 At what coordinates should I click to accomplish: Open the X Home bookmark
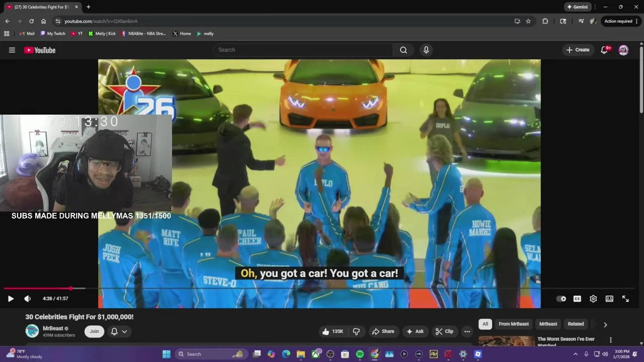coord(182,34)
